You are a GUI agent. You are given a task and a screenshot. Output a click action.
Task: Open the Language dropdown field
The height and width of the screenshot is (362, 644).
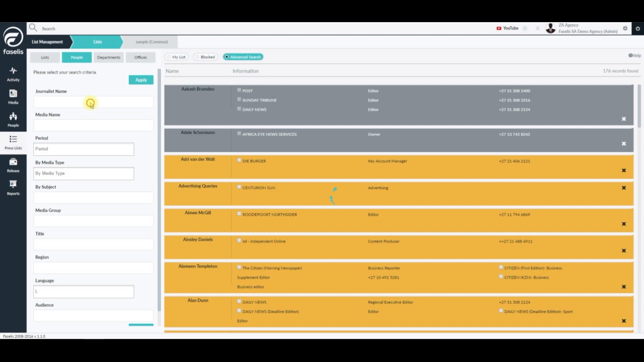(x=84, y=292)
